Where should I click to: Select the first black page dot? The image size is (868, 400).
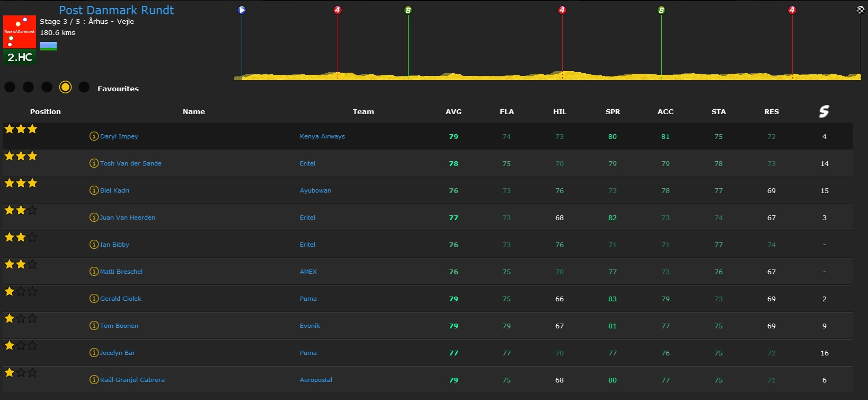(10, 87)
